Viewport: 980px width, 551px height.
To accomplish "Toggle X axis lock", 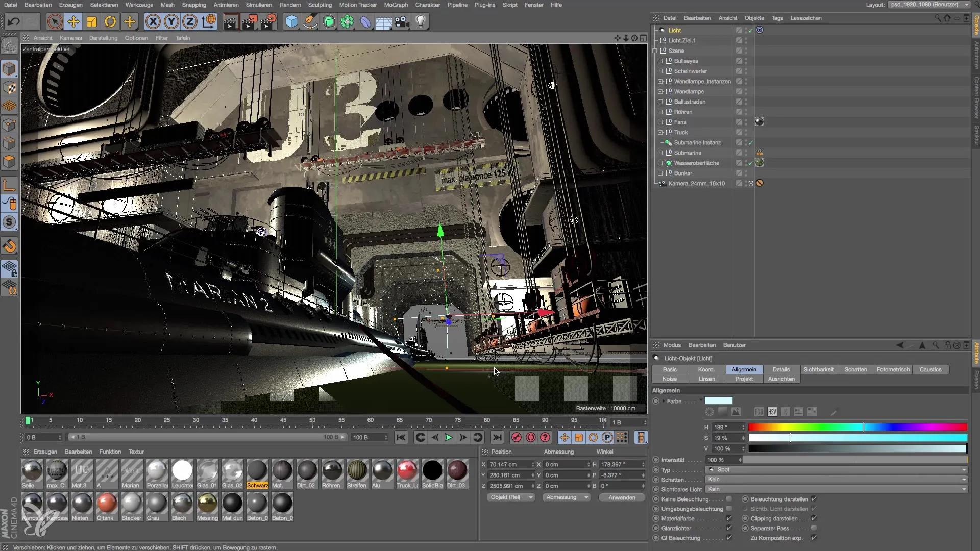I will coord(153,21).
